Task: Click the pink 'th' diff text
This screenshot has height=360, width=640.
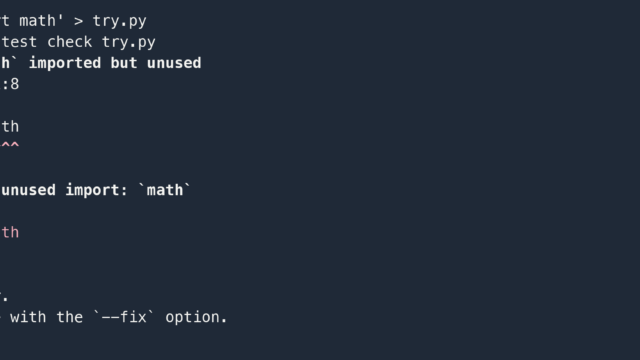Action: 10,233
